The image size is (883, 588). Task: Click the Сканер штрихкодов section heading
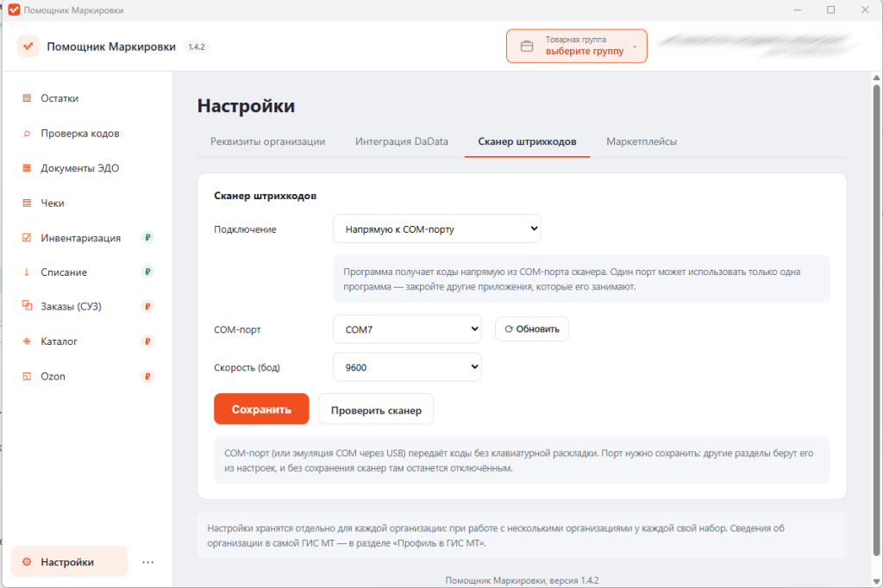click(x=266, y=196)
